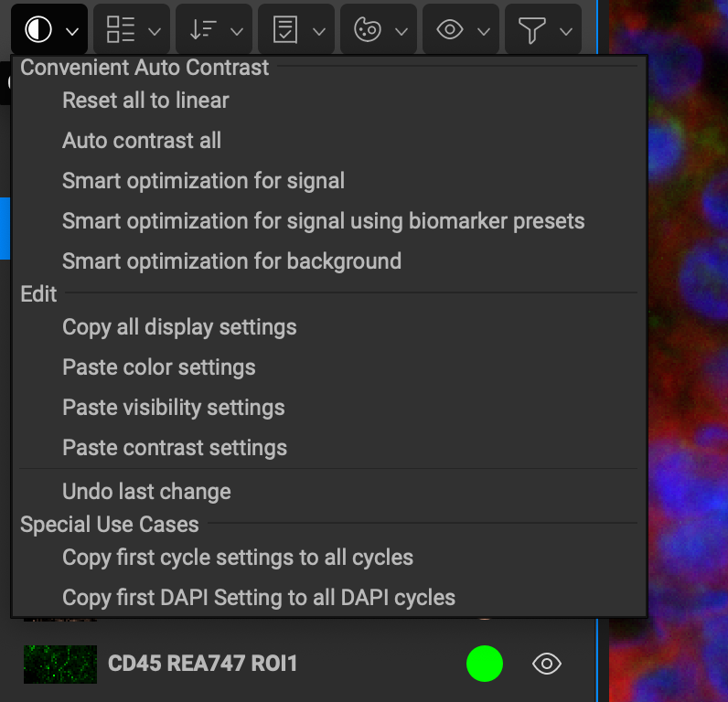Click the funnel filter toolbar icon

531,30
